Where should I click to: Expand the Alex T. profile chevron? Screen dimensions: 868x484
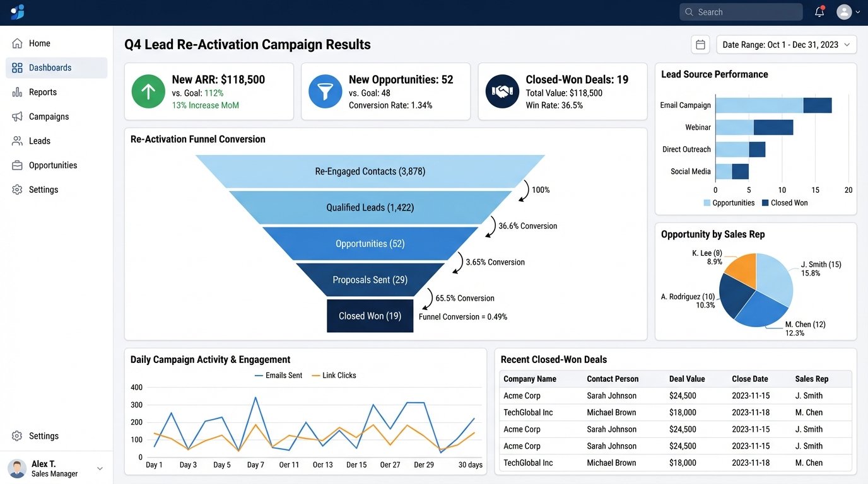[99, 468]
